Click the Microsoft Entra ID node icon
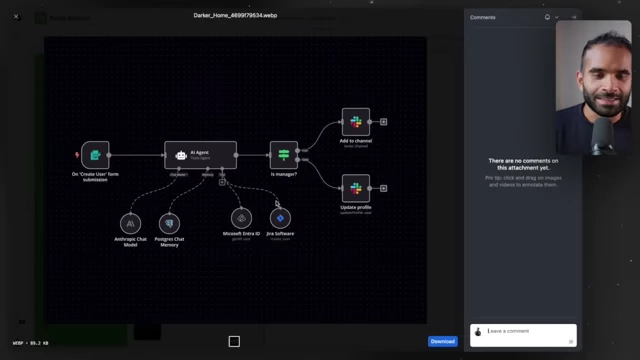640x360 pixels. coord(241,218)
